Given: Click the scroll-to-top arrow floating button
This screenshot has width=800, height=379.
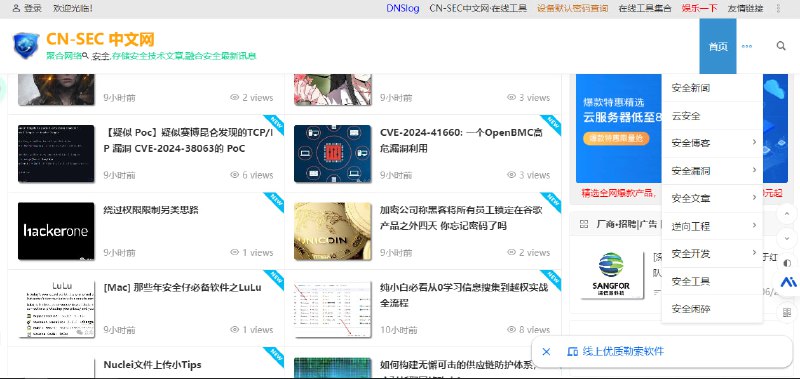Looking at the screenshot, I should (x=787, y=214).
